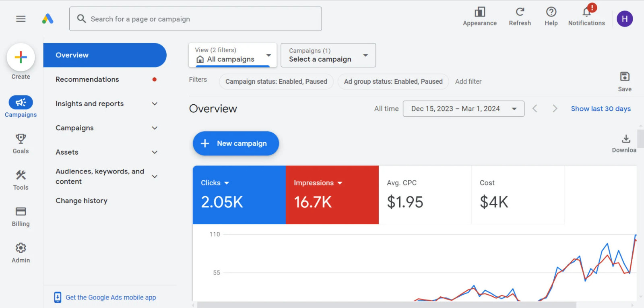Select the Avg. CPC metric card
The height and width of the screenshot is (308, 644).
click(x=425, y=195)
